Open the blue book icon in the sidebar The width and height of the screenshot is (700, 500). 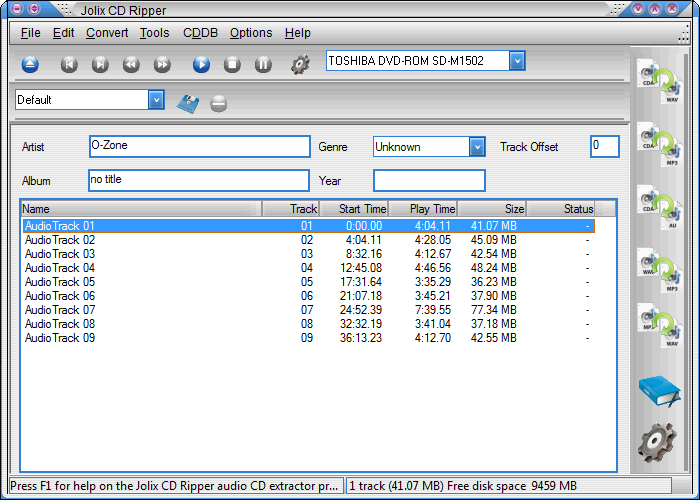tap(659, 391)
